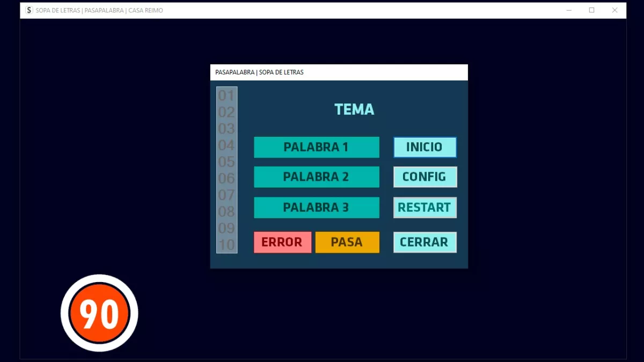Click the S app icon in title bar

(x=29, y=10)
